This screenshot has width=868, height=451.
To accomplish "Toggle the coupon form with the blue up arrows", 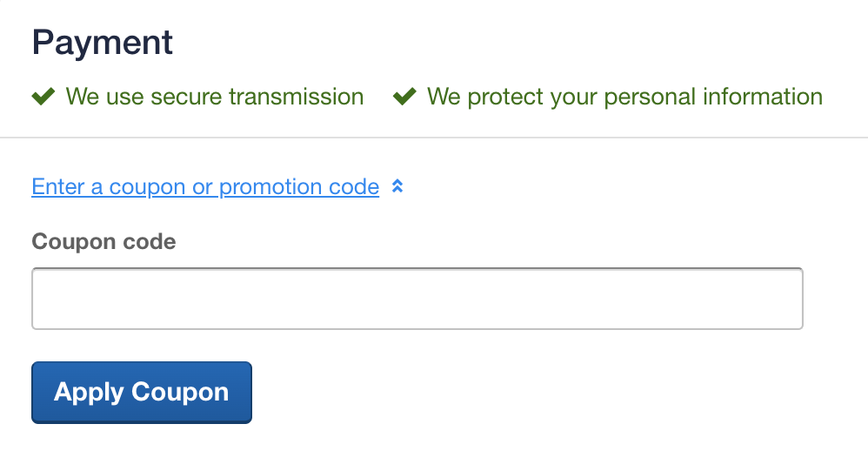I will [x=397, y=186].
